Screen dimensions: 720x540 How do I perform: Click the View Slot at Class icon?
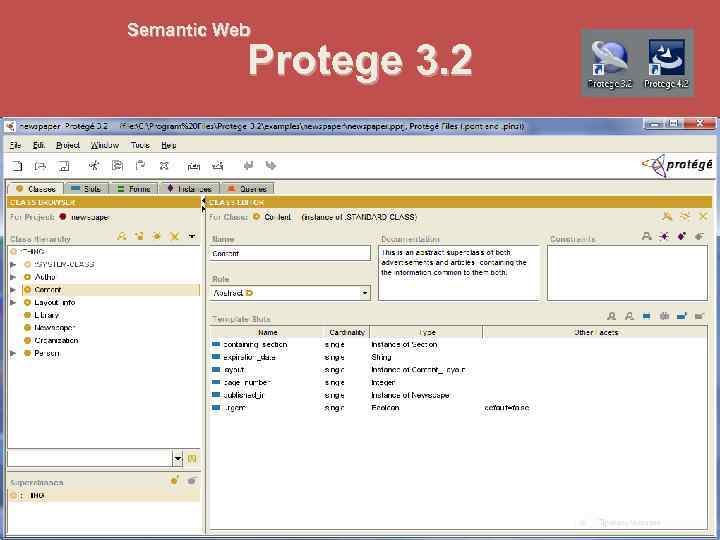pyautogui.click(x=629, y=316)
